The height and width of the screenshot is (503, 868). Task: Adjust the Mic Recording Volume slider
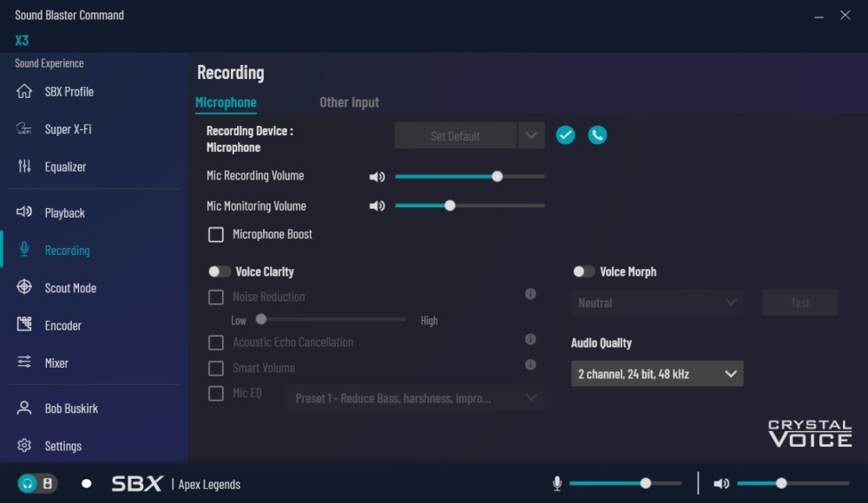(x=470, y=177)
